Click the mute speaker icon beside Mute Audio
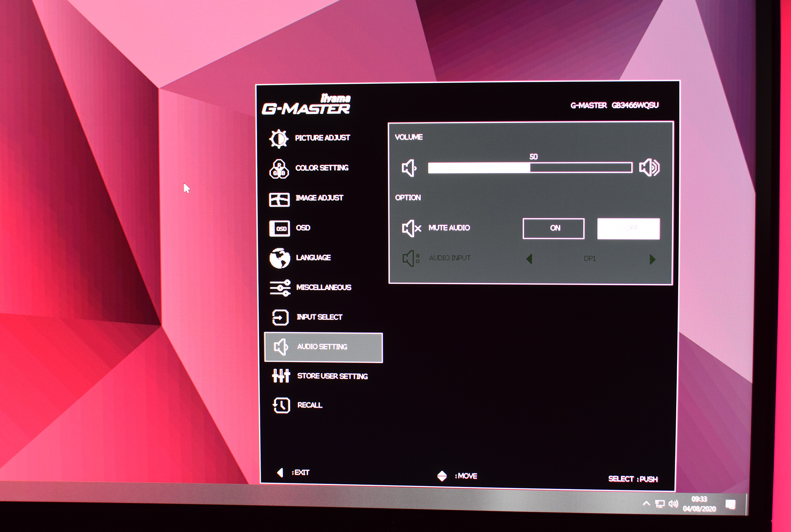The height and width of the screenshot is (532, 791). 411,228
